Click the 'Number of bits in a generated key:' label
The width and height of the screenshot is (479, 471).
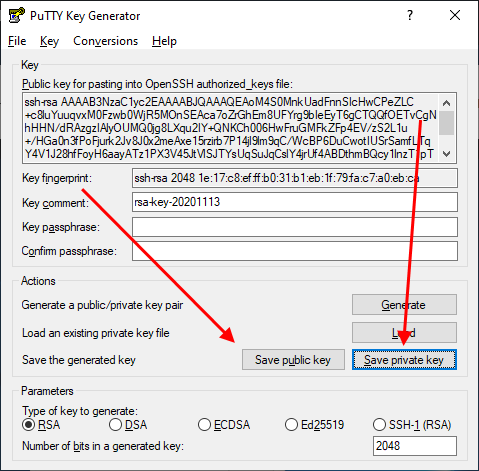[103, 446]
